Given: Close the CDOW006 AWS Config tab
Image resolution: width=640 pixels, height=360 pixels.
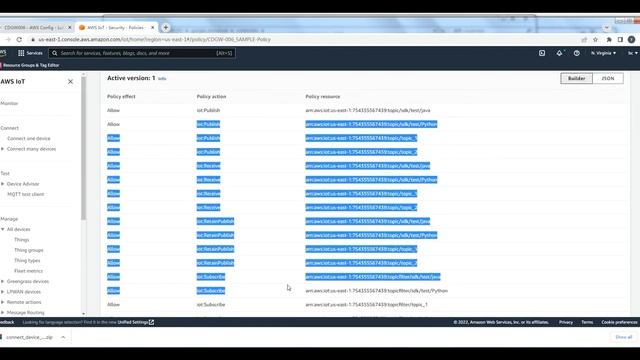Looking at the screenshot, I should [x=69, y=27].
